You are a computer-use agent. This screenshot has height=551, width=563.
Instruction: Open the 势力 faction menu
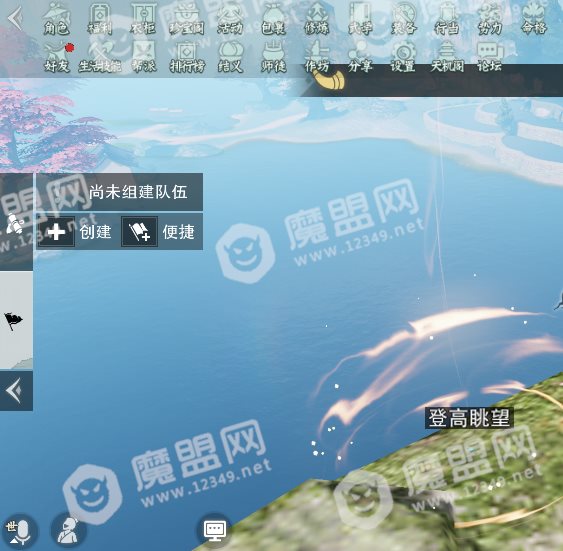pyautogui.click(x=490, y=19)
